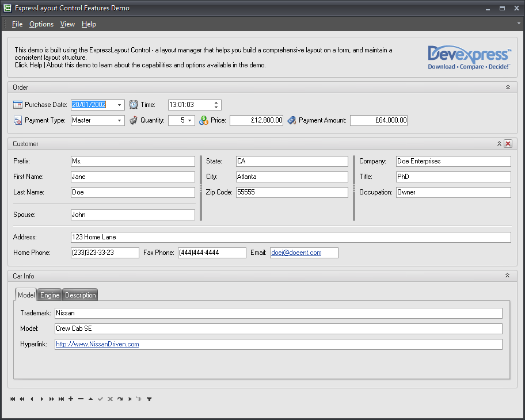Click the Quantity icon
This screenshot has width=525, height=420.
click(x=134, y=120)
